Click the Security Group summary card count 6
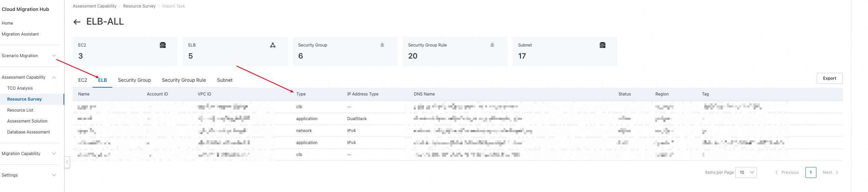This screenshot has width=868, height=192. coord(301,56)
